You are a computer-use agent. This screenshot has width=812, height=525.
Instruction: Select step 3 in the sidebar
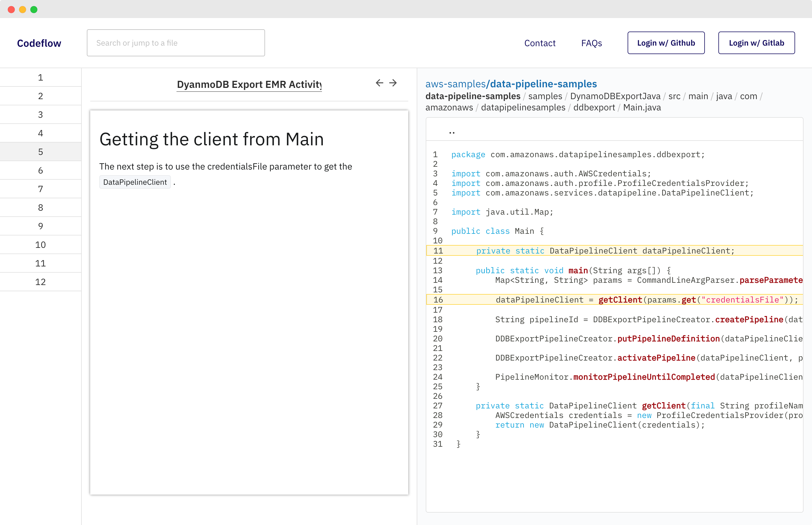41,115
